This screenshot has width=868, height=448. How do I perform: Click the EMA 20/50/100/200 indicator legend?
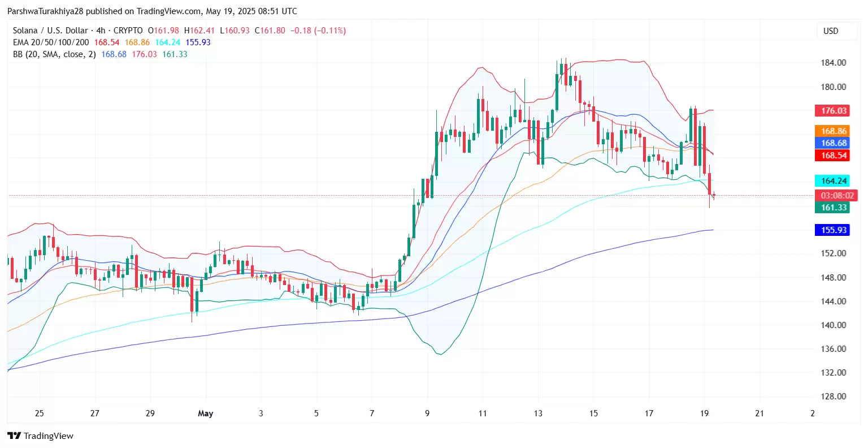(x=51, y=42)
